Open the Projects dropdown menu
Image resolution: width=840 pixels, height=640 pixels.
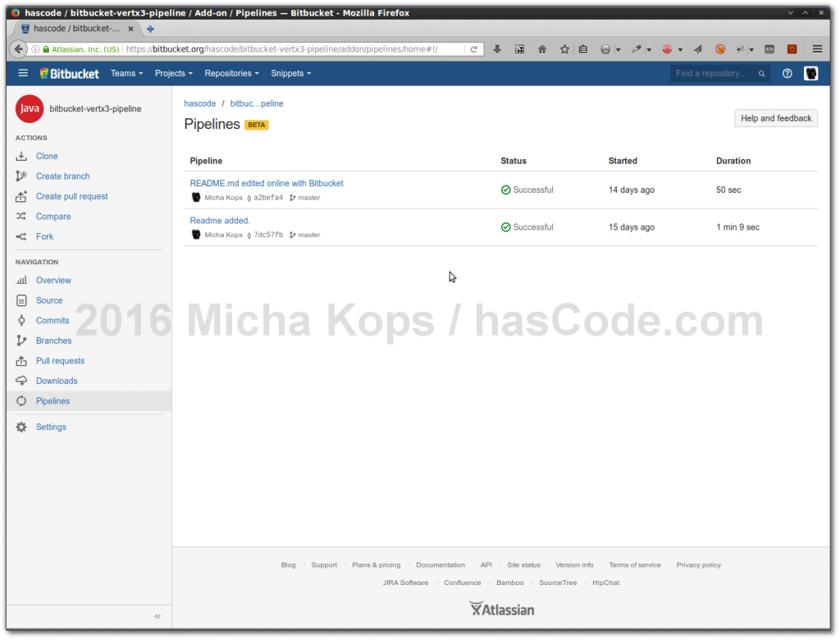173,74
